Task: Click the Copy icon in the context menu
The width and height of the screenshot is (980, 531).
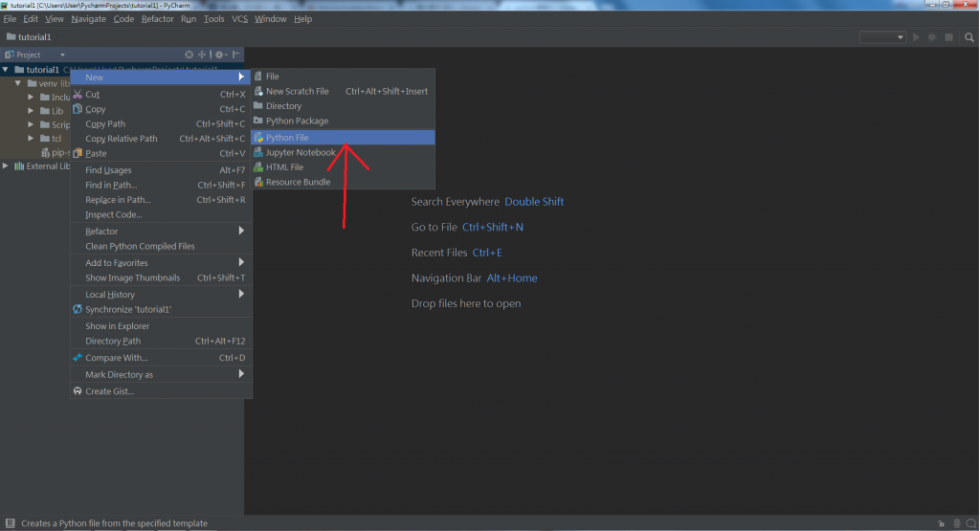Action: pos(78,109)
